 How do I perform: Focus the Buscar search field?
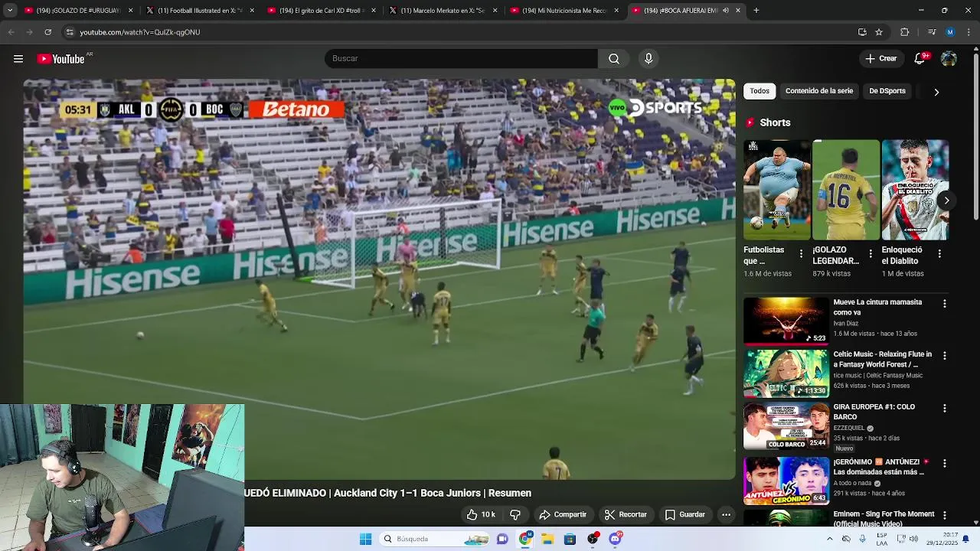click(x=461, y=59)
